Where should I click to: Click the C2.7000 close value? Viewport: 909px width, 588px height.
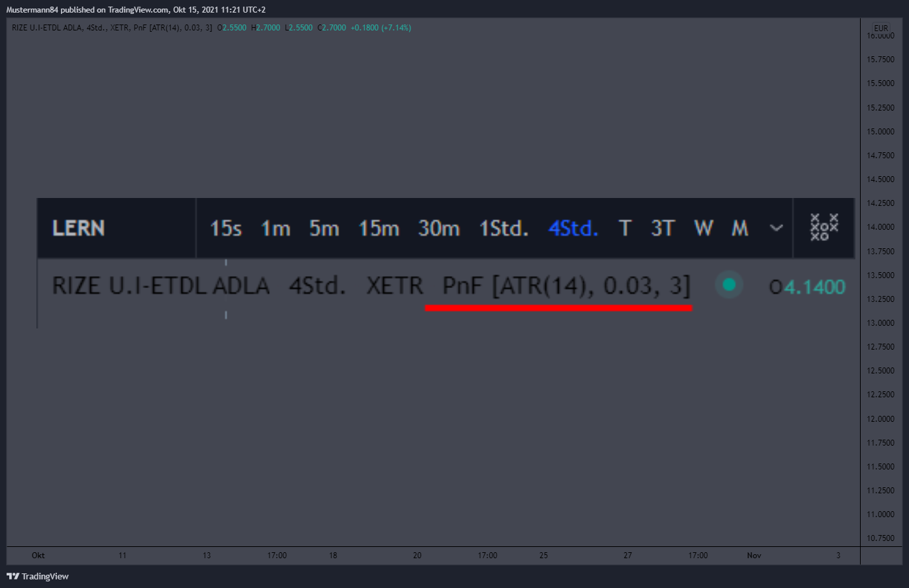332,28
